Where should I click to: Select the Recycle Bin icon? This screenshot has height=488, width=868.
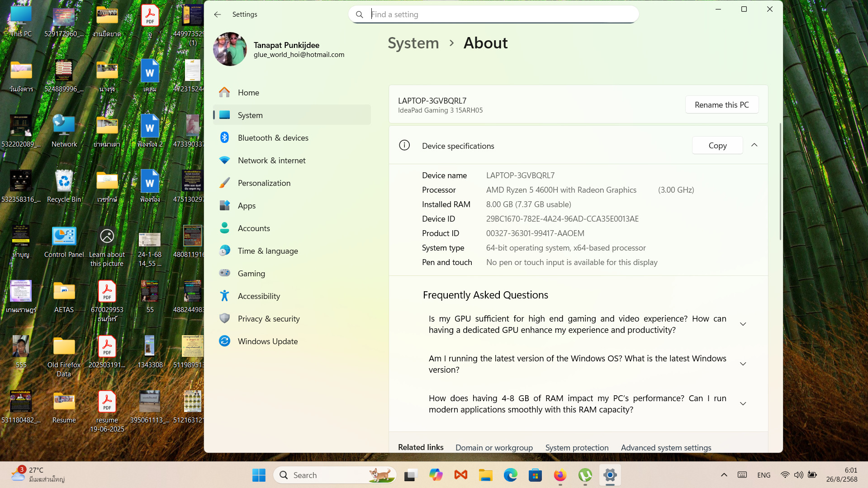coord(64,186)
